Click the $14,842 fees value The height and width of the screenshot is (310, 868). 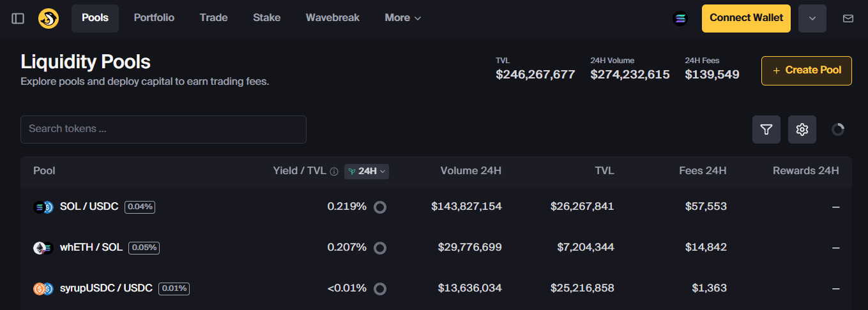click(x=706, y=247)
